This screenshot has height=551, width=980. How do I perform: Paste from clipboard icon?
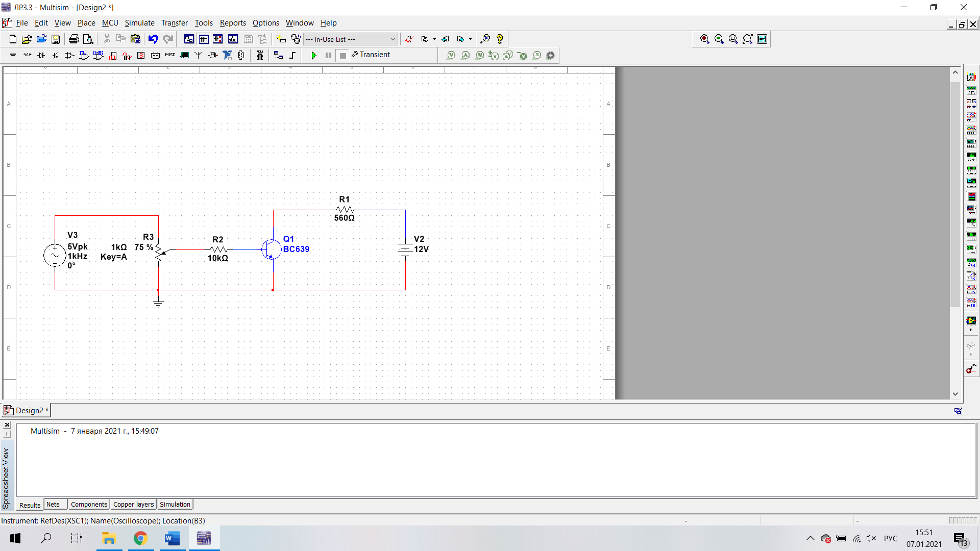[x=135, y=39]
